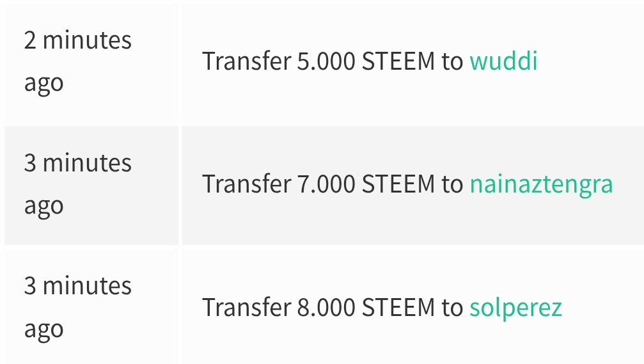Click the word STEEM in the nainaztengra row
644x364 pixels.
pos(398,184)
